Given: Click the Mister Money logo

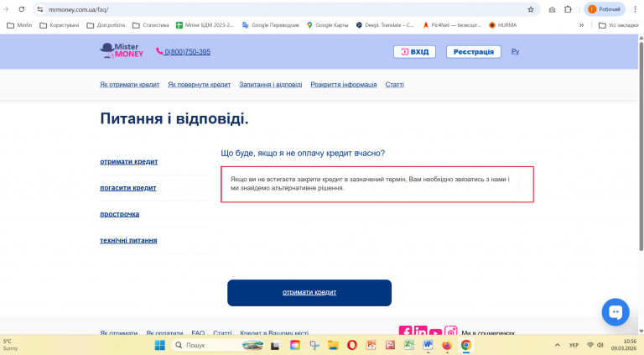Looking at the screenshot, I should pyautogui.click(x=122, y=50).
